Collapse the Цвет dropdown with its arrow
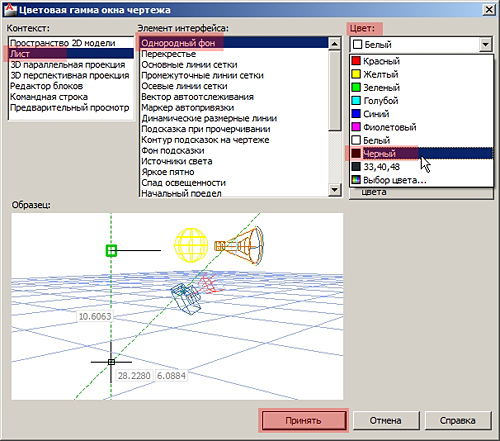Viewport: 500px width, 441px height. pyautogui.click(x=485, y=44)
